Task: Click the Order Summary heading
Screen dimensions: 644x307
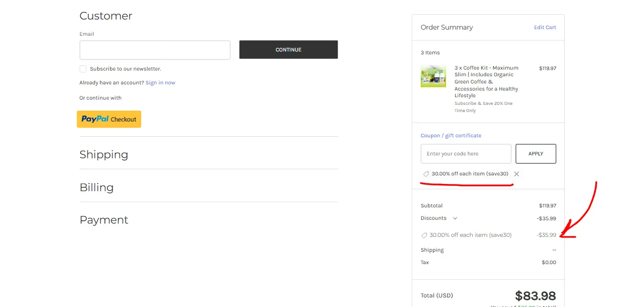Action: [447, 27]
